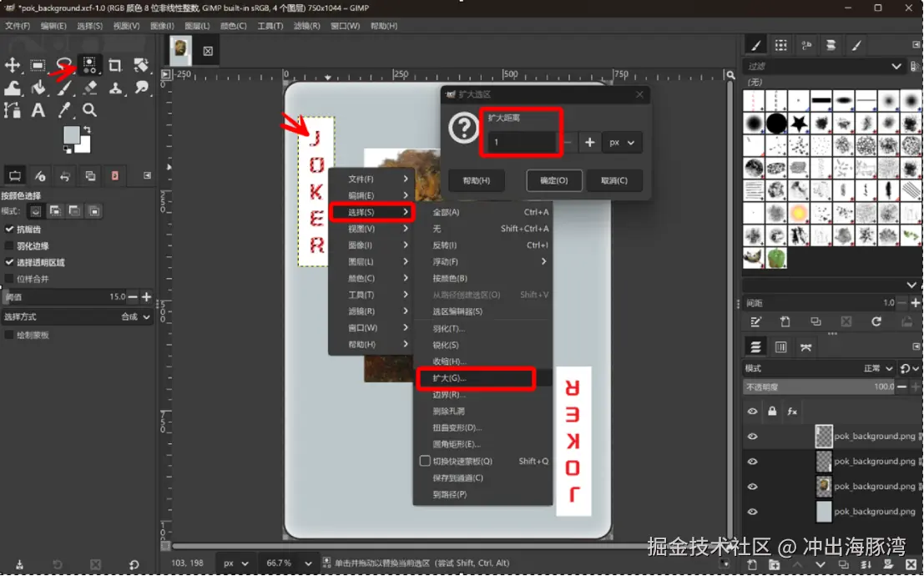Hide the top pok_background.png layer
Image resolution: width=924 pixels, height=576 pixels.
753,437
